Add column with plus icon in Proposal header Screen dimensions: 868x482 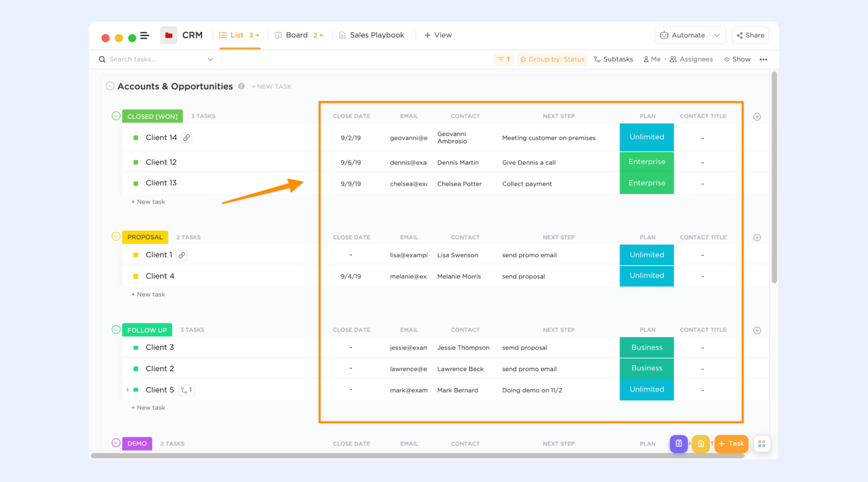757,237
